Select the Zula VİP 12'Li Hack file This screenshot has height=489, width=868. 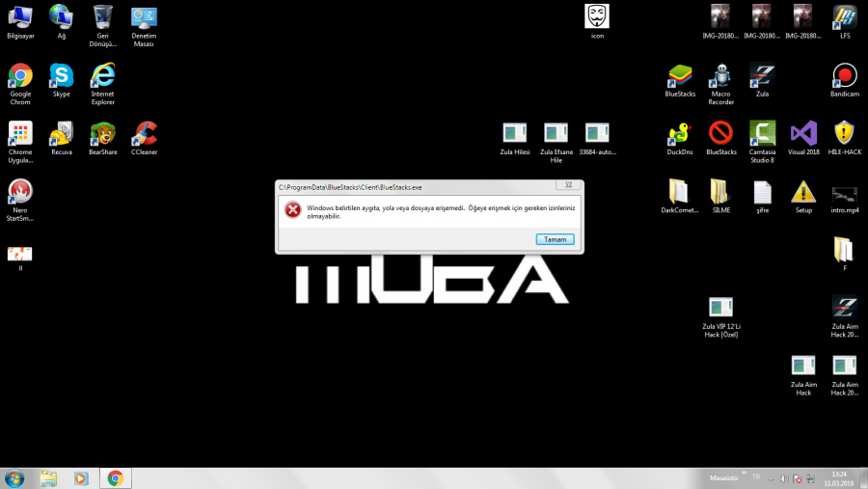pyautogui.click(x=720, y=316)
